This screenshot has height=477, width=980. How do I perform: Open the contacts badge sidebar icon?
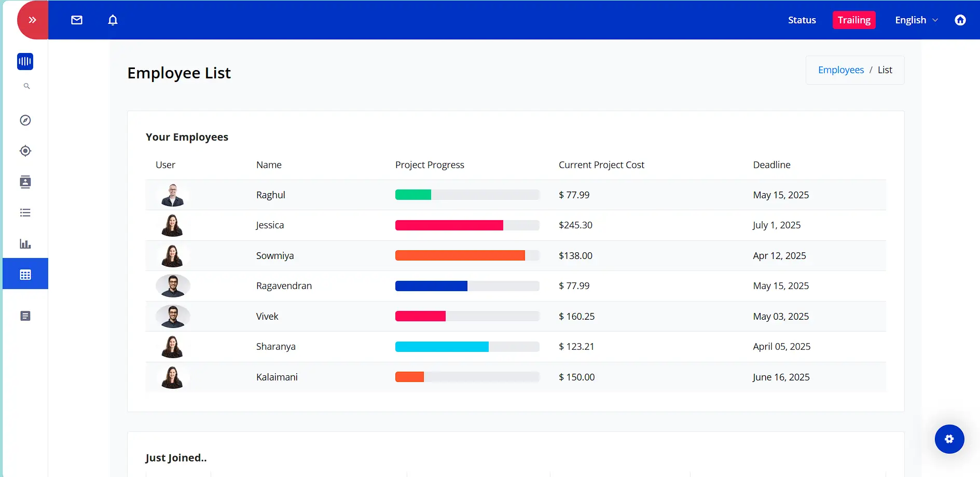(x=25, y=182)
